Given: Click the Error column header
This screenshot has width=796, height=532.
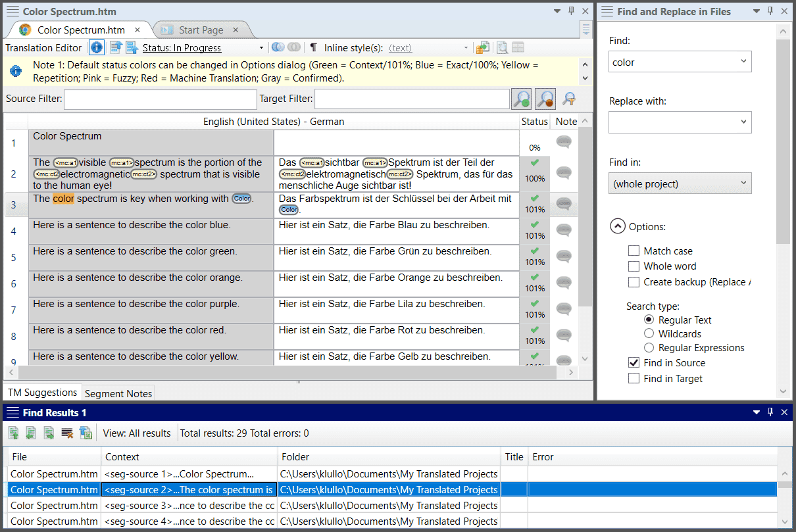Looking at the screenshot, I should coord(653,457).
